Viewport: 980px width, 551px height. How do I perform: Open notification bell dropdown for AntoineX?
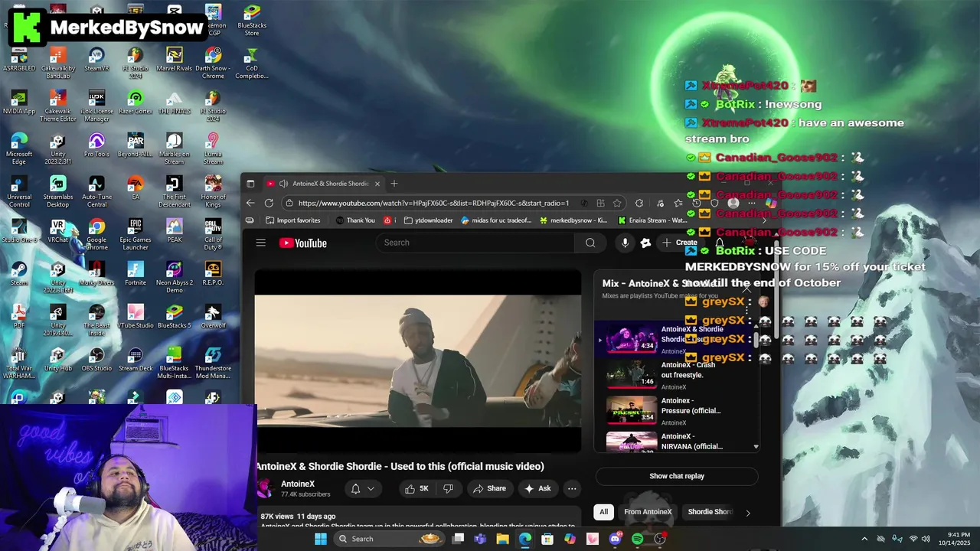click(x=363, y=488)
